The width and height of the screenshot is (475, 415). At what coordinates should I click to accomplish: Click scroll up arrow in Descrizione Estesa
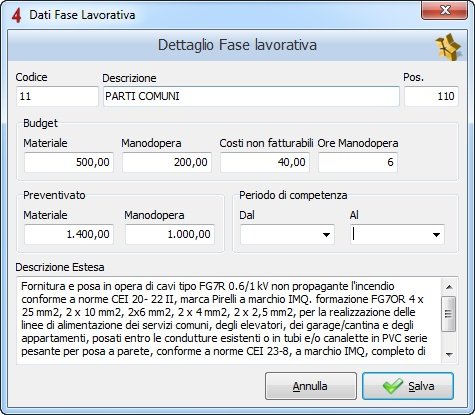449,287
